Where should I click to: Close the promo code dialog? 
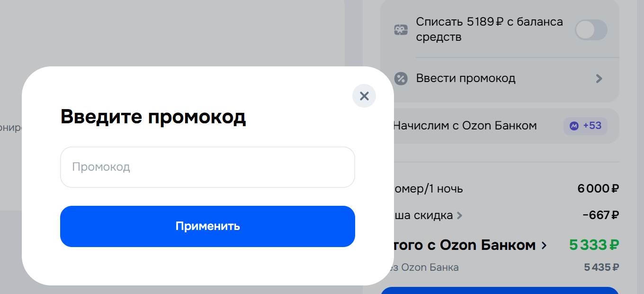tap(364, 96)
